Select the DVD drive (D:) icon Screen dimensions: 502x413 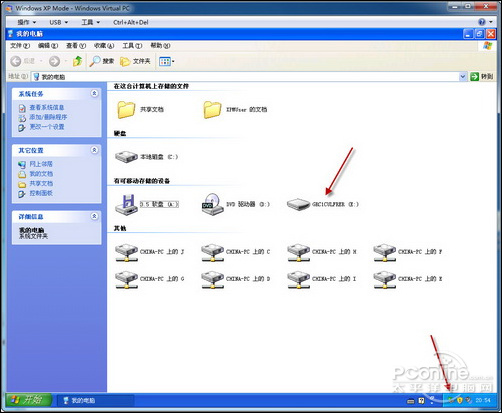pos(213,204)
